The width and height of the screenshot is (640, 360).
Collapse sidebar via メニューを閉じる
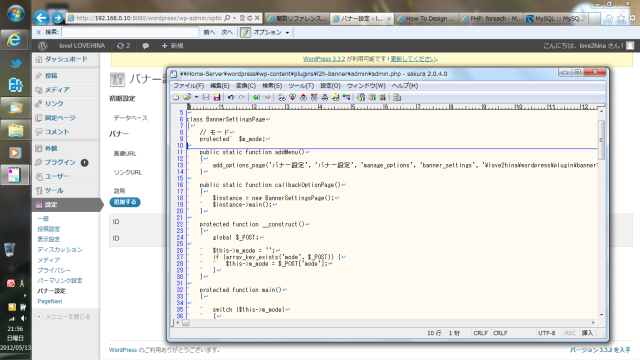pyautogui.click(x=63, y=316)
